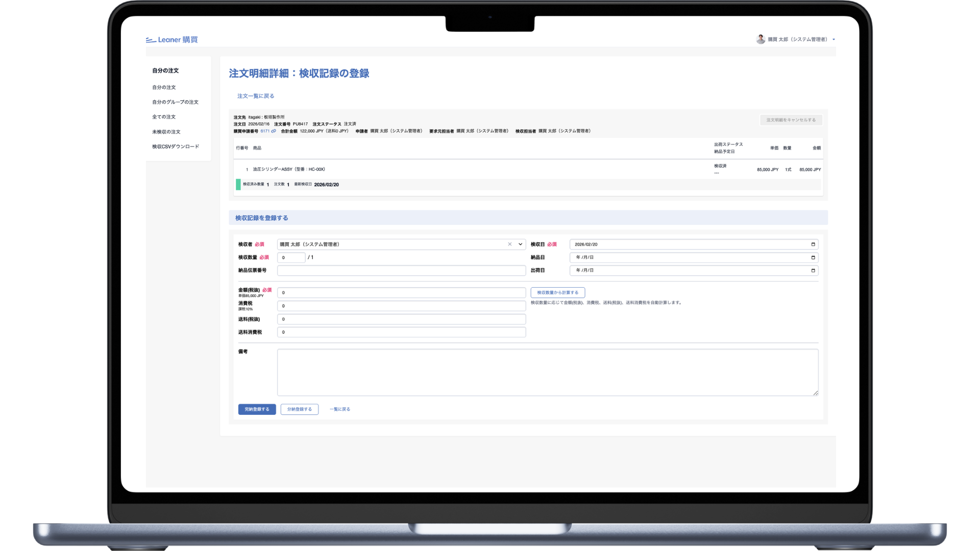Click the 注文一覧に戻る link

[255, 95]
